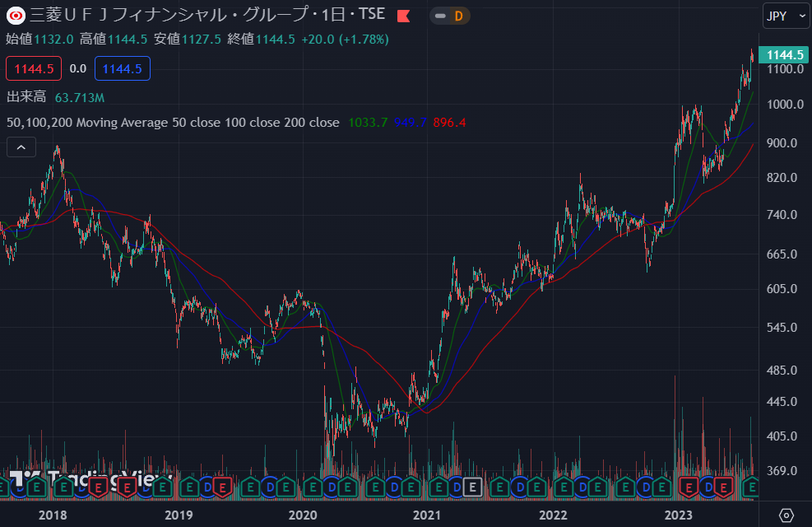The height and width of the screenshot is (527, 812).
Task: Collapse the indicator legend with the chevron button
Action: click(x=21, y=147)
